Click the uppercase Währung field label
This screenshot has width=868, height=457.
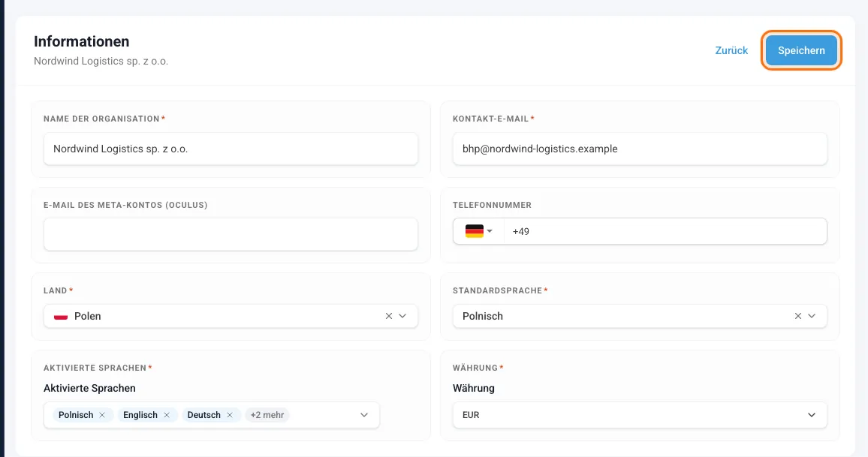click(475, 368)
